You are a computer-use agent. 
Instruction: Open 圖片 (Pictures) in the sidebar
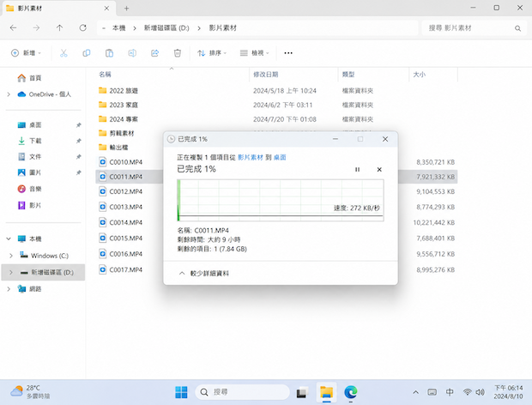pos(30,172)
